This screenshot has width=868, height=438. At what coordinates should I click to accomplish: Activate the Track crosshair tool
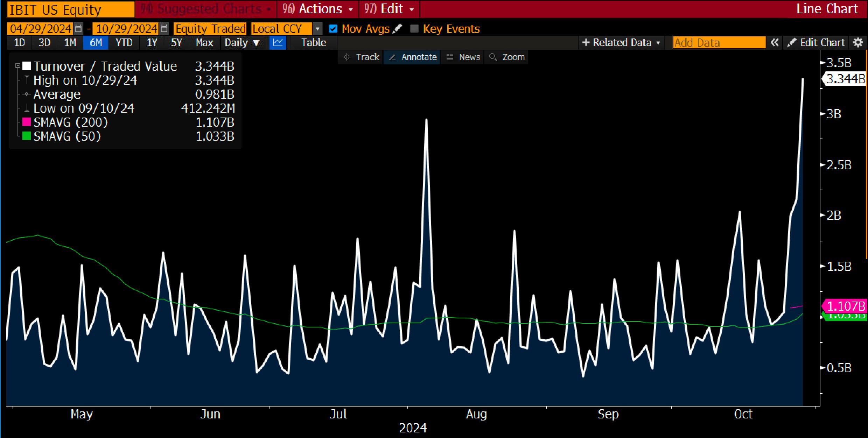click(x=362, y=57)
